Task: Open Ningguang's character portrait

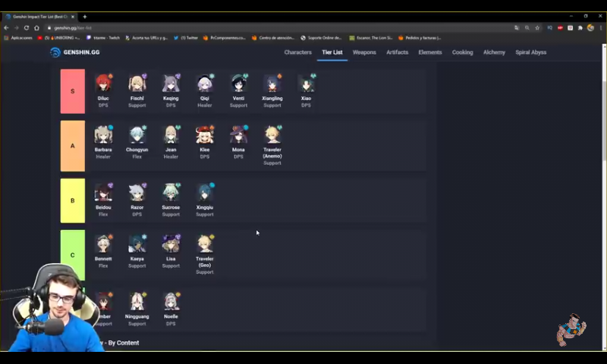Action: pyautogui.click(x=137, y=301)
